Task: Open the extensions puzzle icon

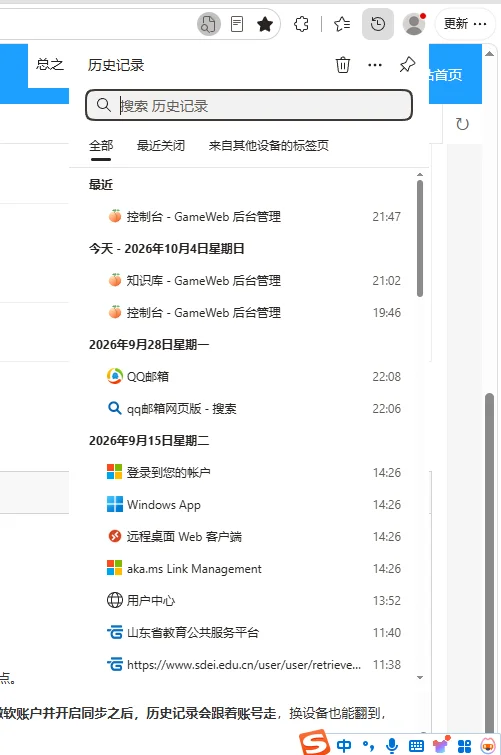Action: 302,24
